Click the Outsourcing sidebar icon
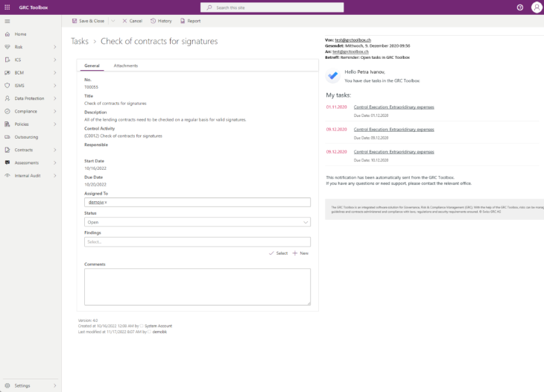The image size is (544, 392). (x=7, y=136)
